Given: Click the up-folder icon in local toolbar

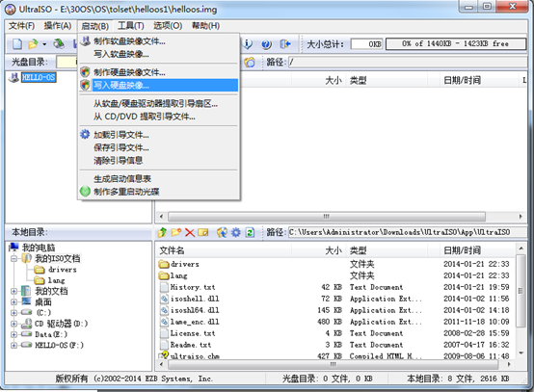Looking at the screenshot, I should point(163,232).
